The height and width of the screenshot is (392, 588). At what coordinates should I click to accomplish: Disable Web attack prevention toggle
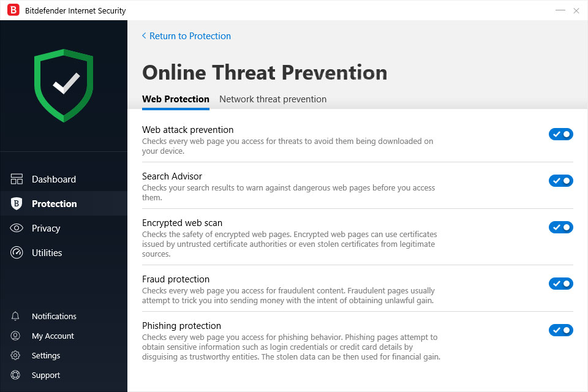pos(560,134)
